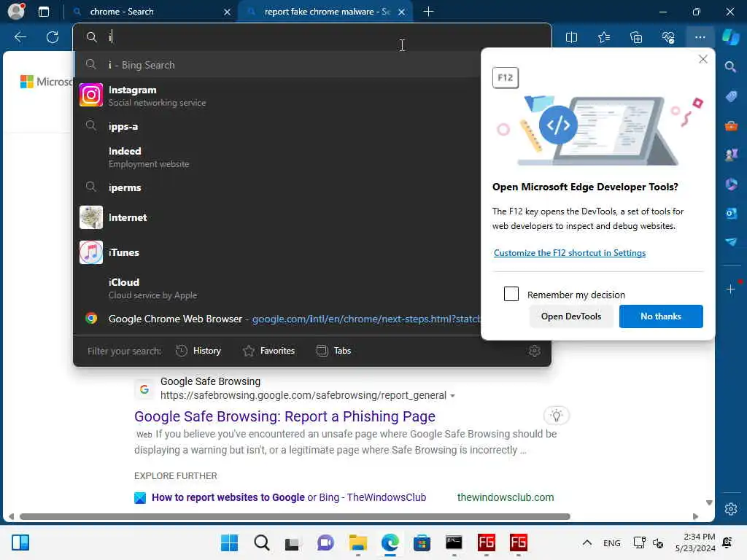Viewport: 747px width, 560px height.
Task: Switch to the report fake chrome malware tab
Action: pos(325,12)
